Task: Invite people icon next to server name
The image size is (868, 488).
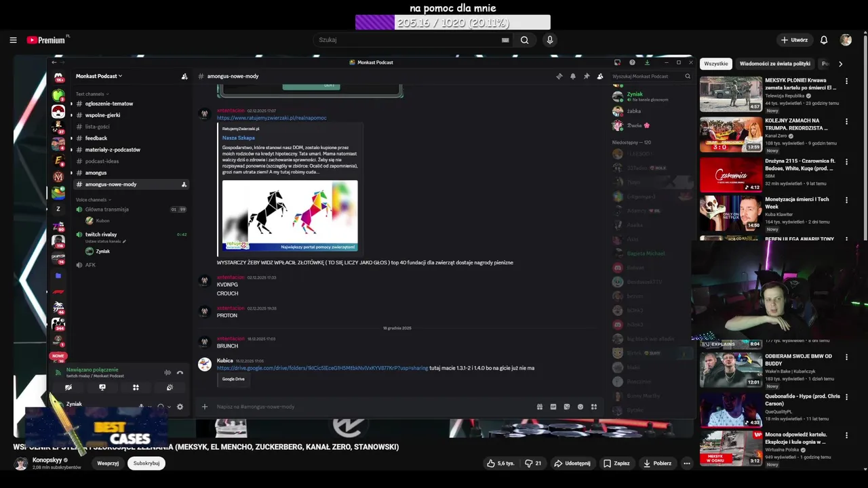Action: click(x=184, y=76)
